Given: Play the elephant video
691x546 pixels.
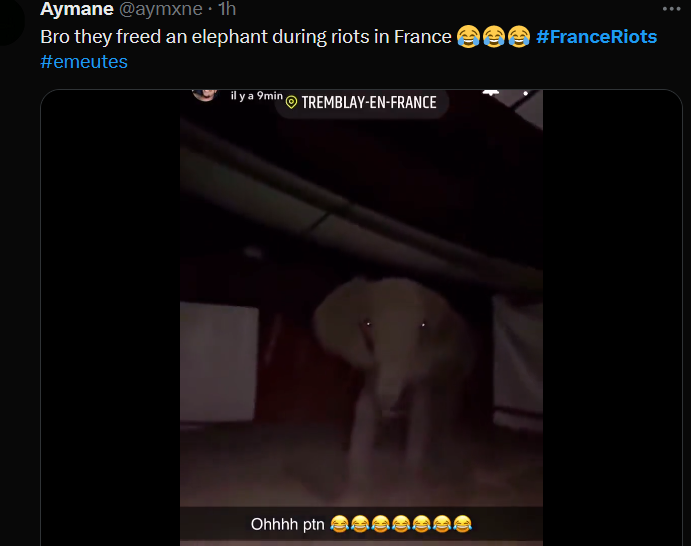Looking at the screenshot, I should [361, 317].
